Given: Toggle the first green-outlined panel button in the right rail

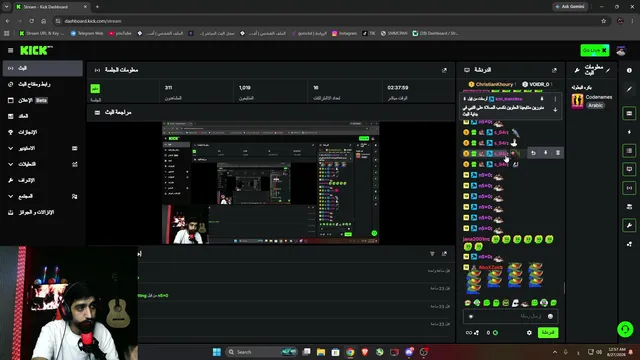Looking at the screenshot, I should (x=629, y=113).
